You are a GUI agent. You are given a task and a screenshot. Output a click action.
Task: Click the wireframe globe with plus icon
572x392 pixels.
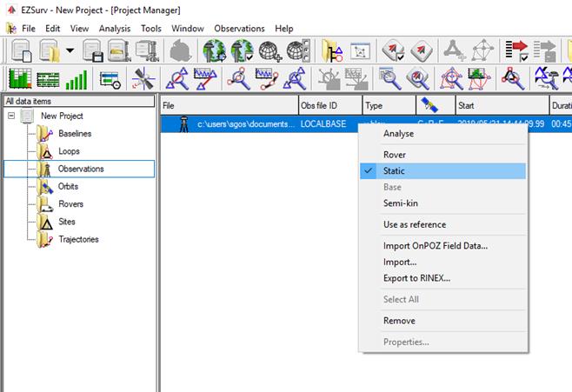(x=270, y=50)
